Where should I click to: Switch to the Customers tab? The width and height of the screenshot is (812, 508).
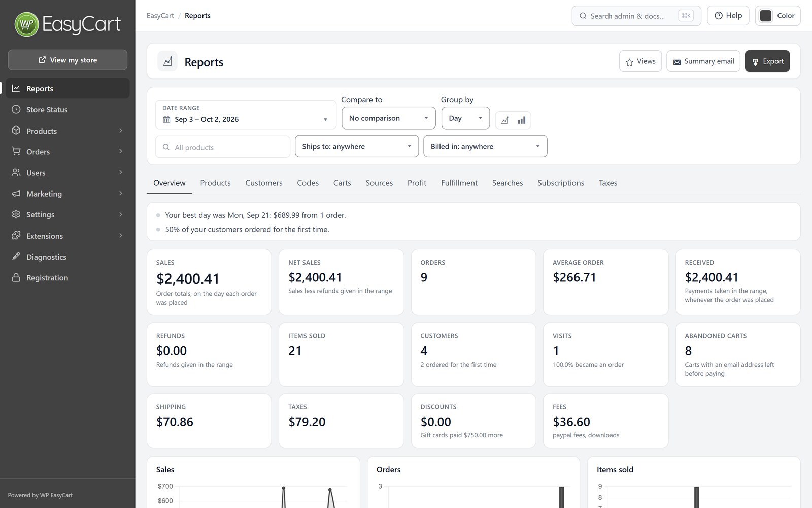pos(264,183)
